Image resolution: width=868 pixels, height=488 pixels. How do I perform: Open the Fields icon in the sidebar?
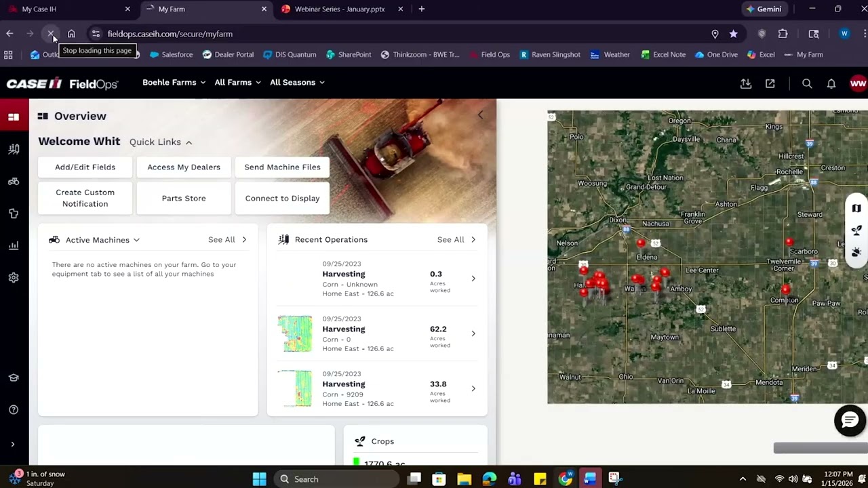pos(14,149)
